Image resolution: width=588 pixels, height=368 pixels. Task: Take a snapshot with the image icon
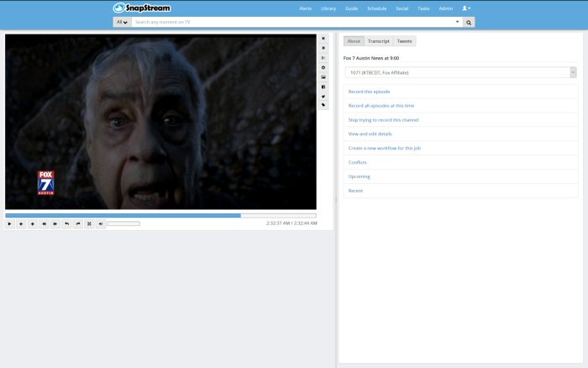(323, 77)
